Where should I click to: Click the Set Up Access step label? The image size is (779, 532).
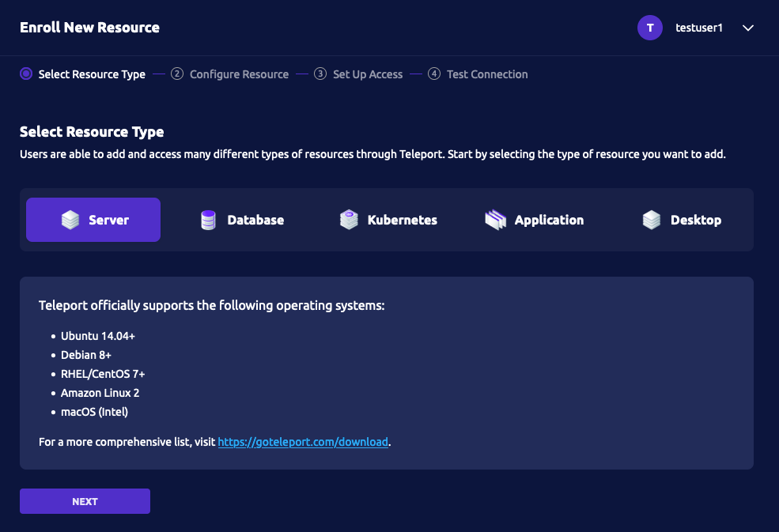(x=368, y=74)
